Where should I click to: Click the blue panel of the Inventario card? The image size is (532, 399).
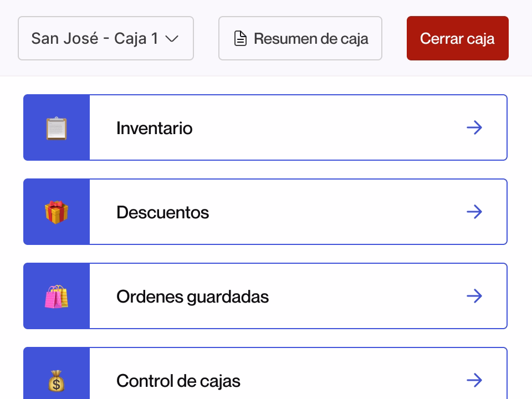coord(57,127)
